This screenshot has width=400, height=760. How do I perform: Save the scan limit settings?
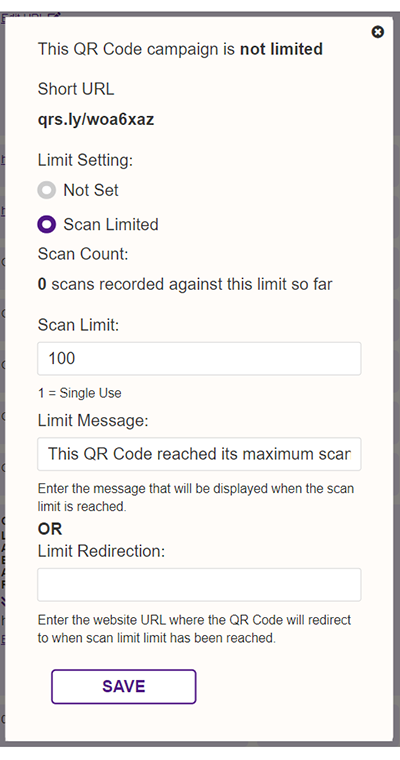[124, 686]
